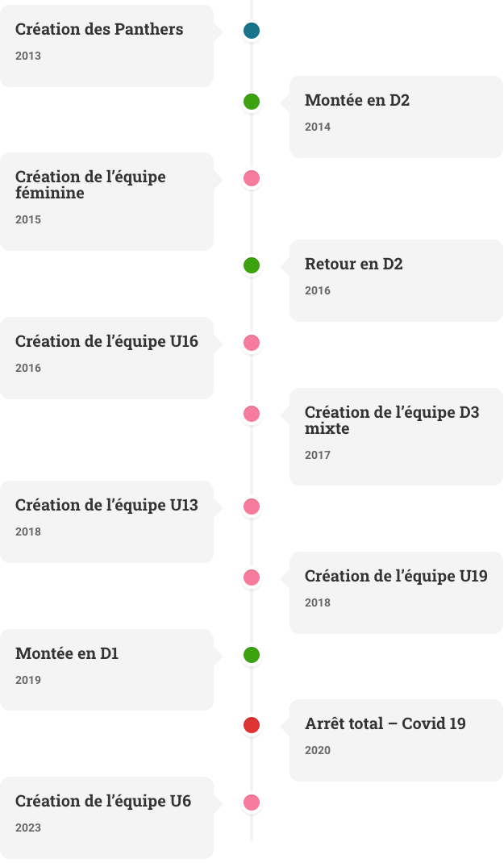This screenshot has width=504, height=863.
Task: Select the green marker beside Montée en D2
Action: point(252,102)
